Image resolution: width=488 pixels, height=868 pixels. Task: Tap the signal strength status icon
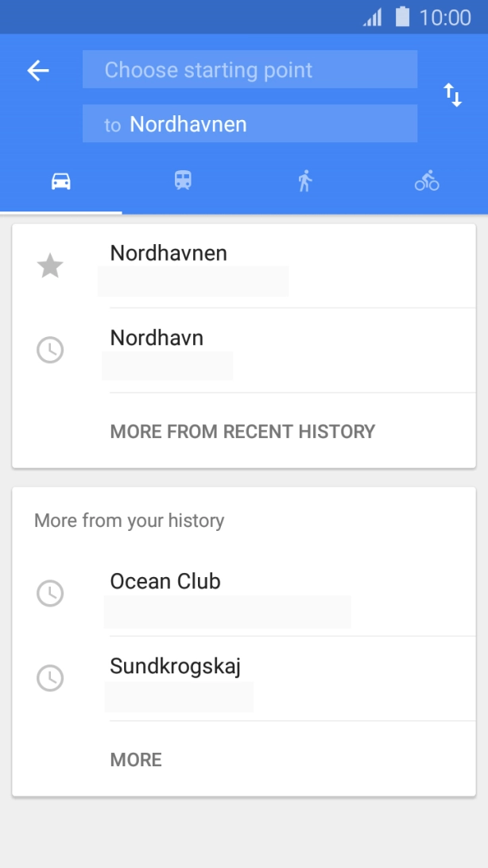[373, 17]
